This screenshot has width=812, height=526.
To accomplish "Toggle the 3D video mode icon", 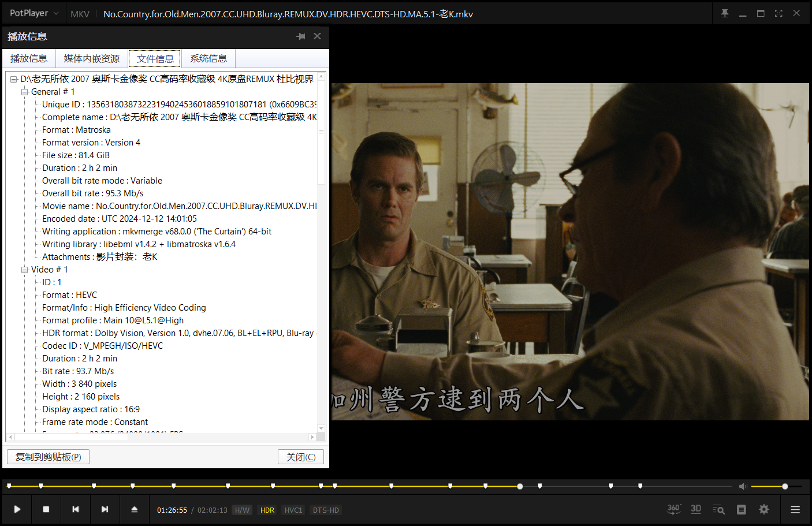I will pos(696,509).
